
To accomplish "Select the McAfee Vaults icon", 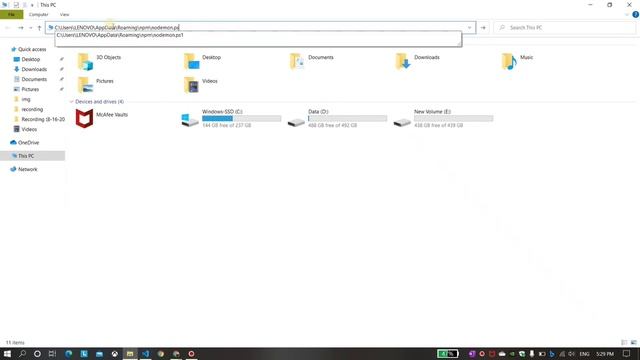I will (x=84, y=118).
